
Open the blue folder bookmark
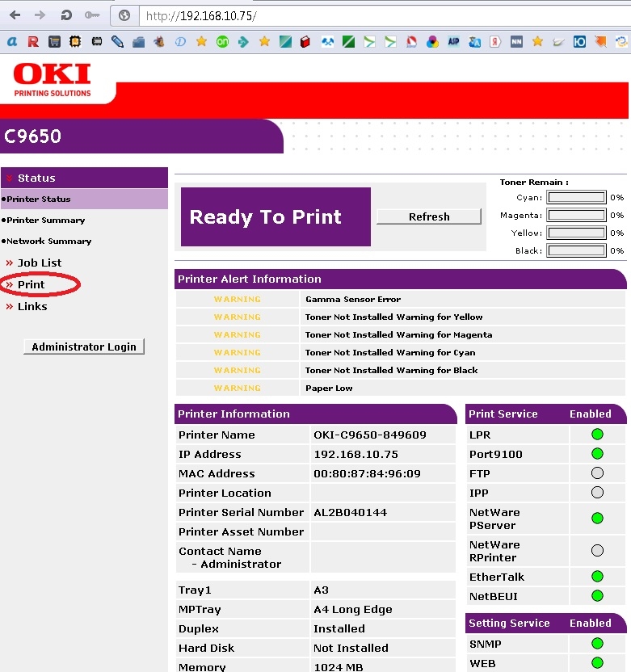[x=138, y=42]
